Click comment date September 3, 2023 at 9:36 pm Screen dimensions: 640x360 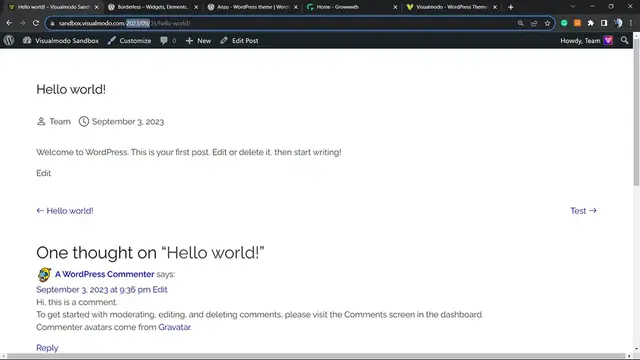(x=93, y=289)
